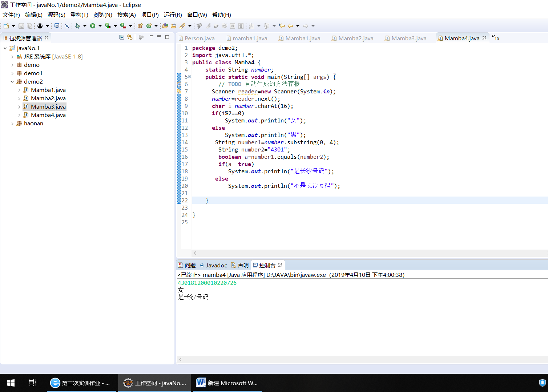Screen dimensions: 548x392
Task: Toggle Link with Editor in Package Explorer
Action: [x=130, y=37]
